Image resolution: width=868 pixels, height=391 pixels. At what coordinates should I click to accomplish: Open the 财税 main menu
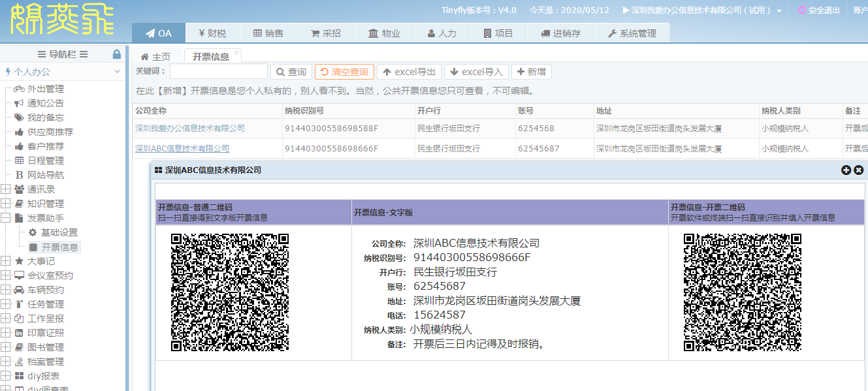pyautogui.click(x=212, y=33)
